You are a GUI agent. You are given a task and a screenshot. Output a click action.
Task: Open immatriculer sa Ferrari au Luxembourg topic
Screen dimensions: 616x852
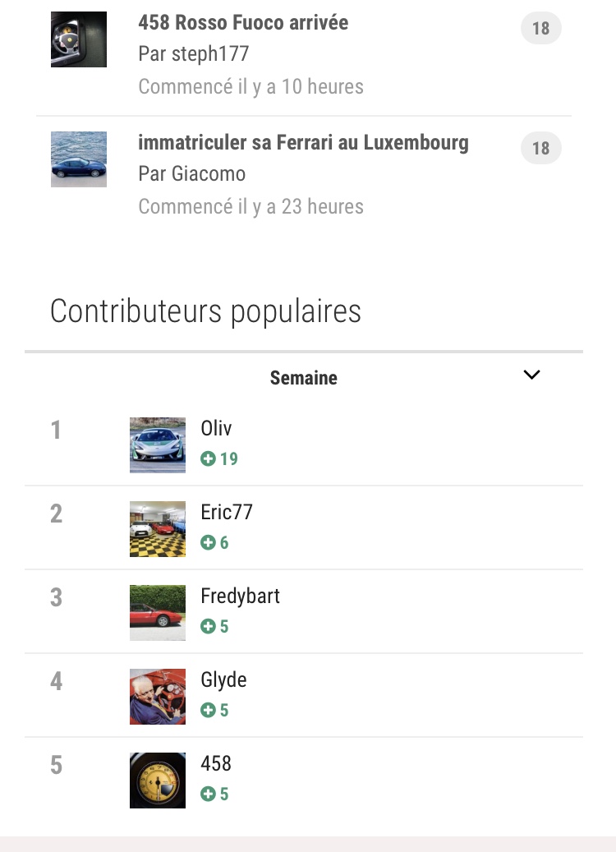coord(303,143)
